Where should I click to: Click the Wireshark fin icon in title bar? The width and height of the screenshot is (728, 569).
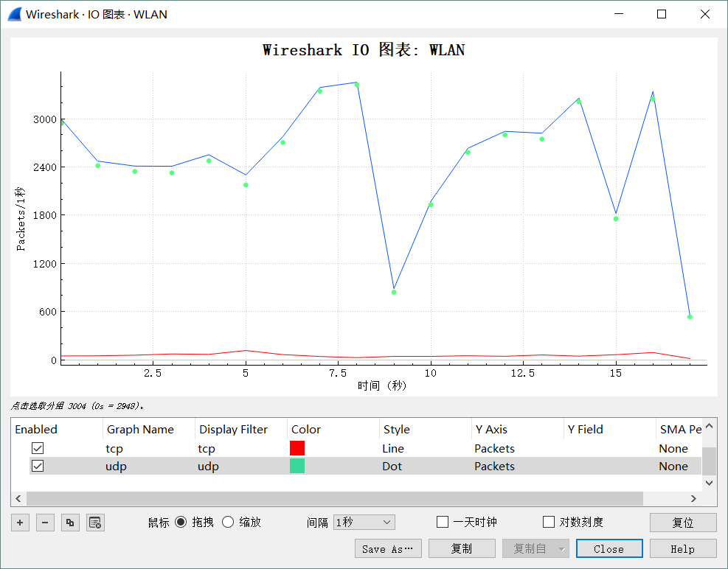[15, 15]
